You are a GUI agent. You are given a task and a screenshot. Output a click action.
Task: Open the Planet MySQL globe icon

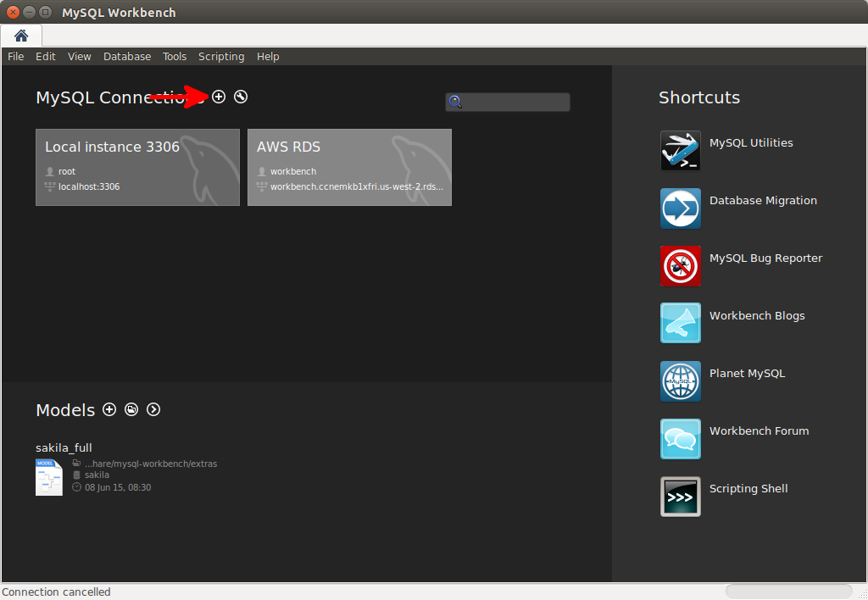(681, 381)
